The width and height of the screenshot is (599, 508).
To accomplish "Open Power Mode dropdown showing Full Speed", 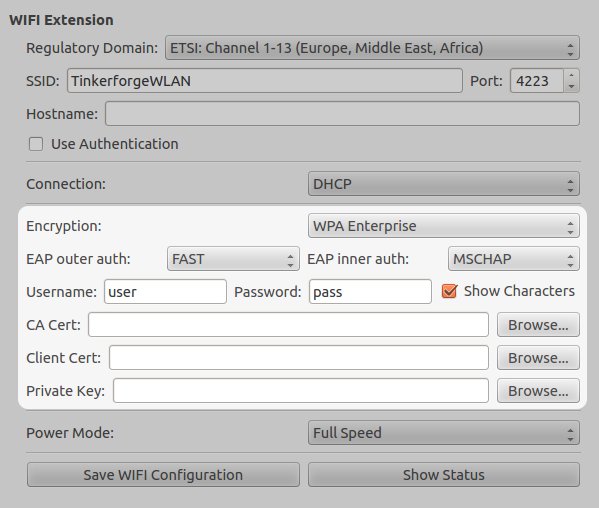I will [x=444, y=433].
